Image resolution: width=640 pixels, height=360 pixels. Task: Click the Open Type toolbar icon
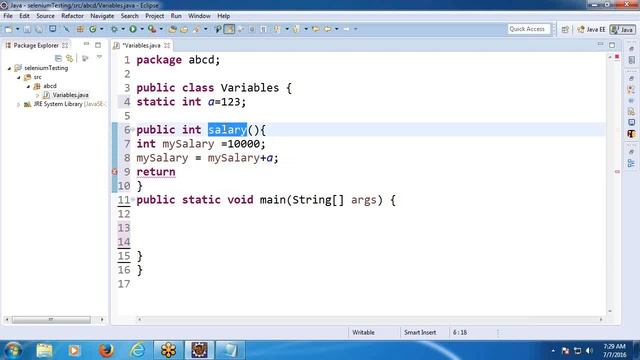[x=173, y=29]
